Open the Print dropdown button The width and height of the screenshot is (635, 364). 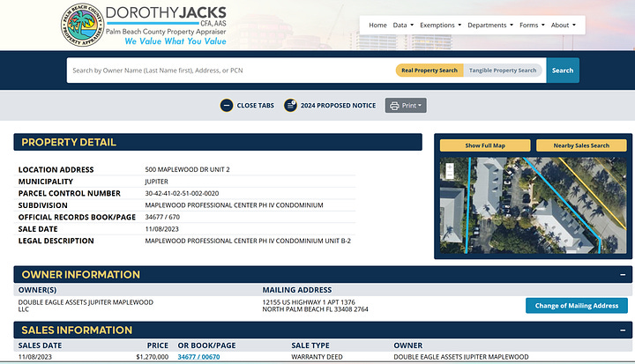click(x=406, y=106)
